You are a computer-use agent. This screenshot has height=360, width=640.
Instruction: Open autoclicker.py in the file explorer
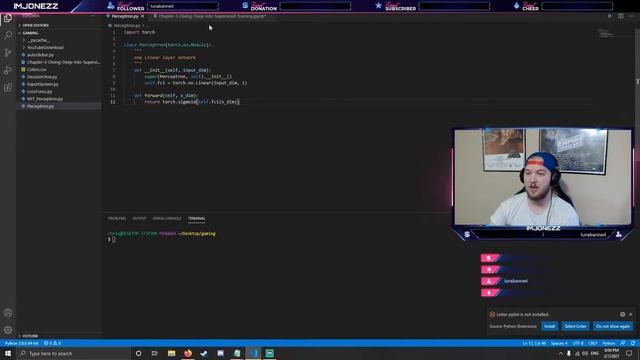[x=59, y=55]
